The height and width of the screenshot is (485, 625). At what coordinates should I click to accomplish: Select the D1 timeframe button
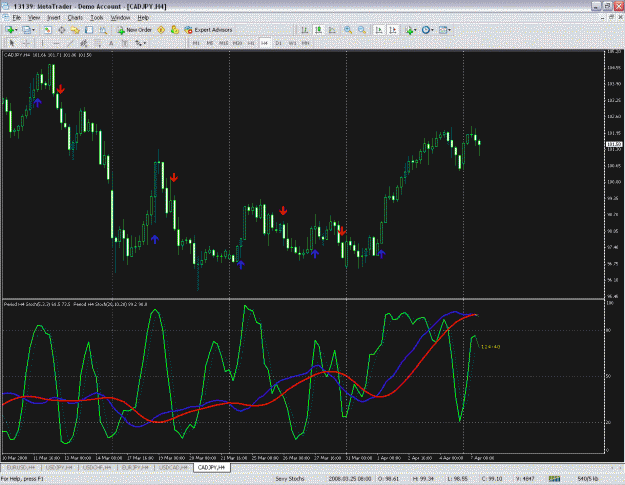click(x=278, y=43)
